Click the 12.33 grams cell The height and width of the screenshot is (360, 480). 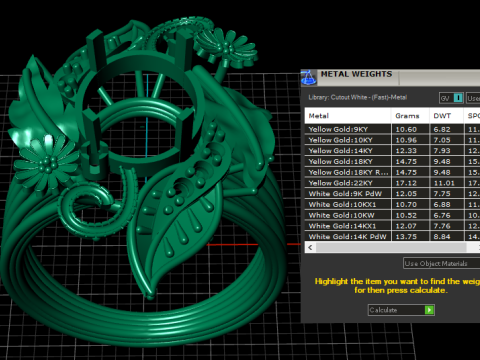click(410, 151)
